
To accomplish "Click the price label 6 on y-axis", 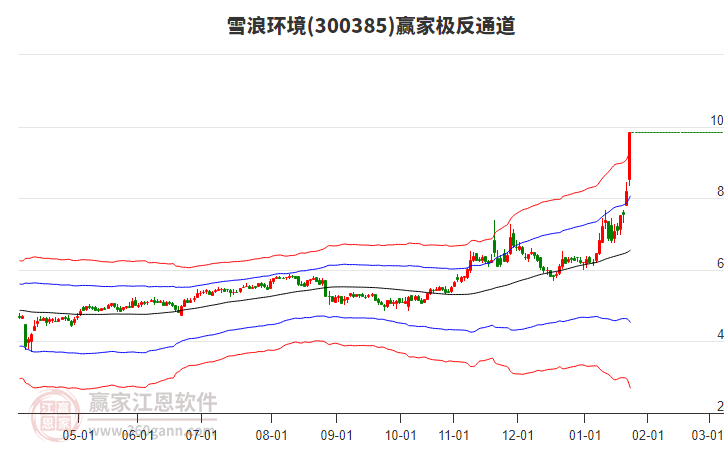I will pos(720,263).
